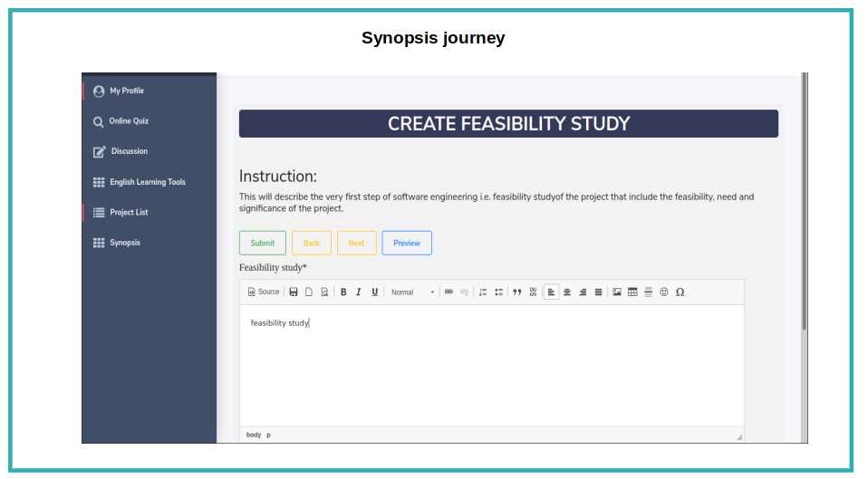Click inside the feasibility study text area

(492, 365)
